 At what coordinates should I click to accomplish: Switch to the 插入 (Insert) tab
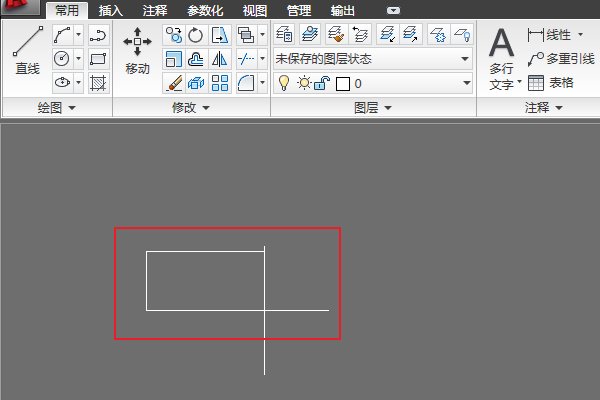tap(111, 11)
